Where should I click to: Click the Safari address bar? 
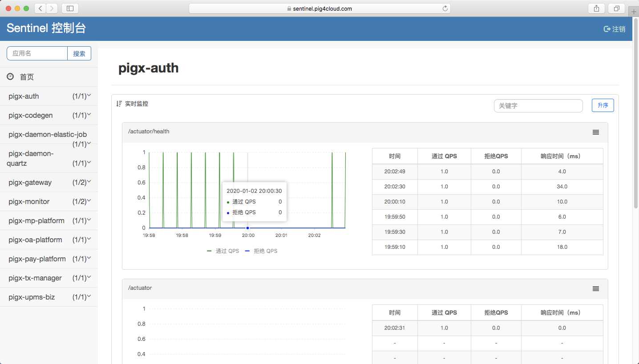(x=319, y=8)
